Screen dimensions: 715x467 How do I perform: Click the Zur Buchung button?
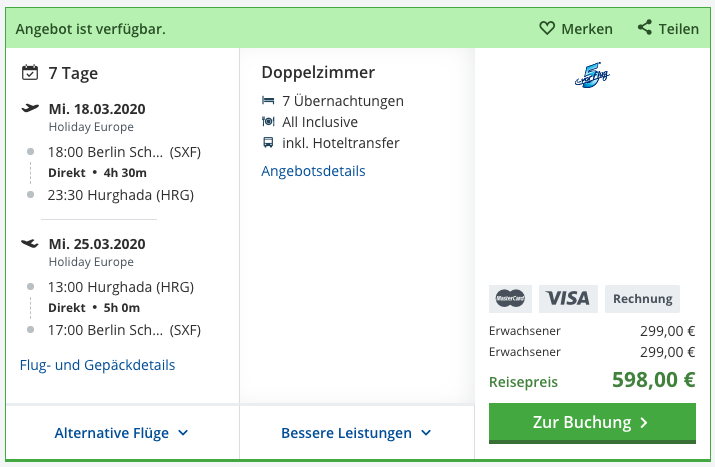coord(592,423)
